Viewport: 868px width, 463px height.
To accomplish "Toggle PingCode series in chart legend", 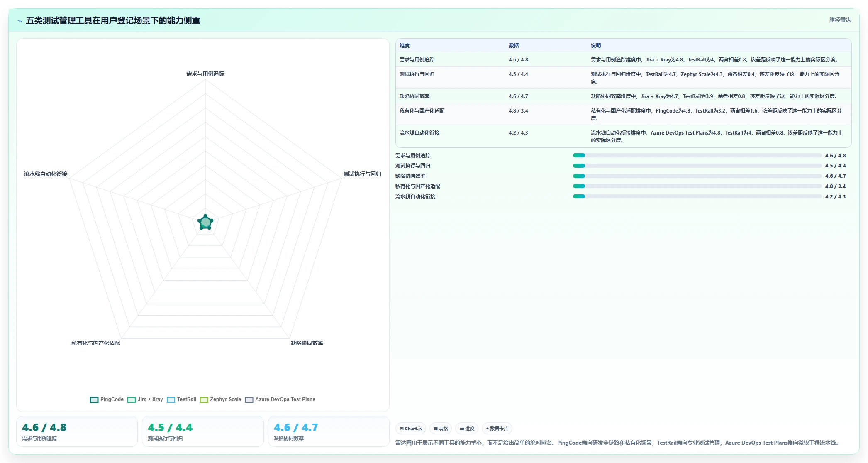I will (107, 399).
